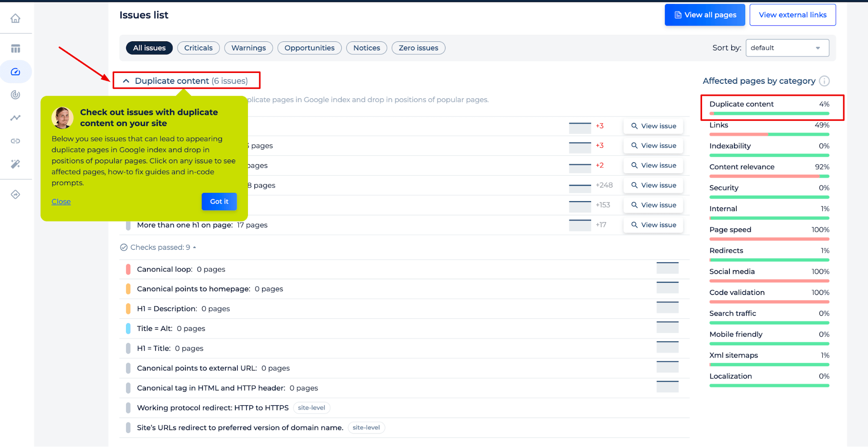Click the H1 = Description: 0 pages row
The width and height of the screenshot is (868, 447).
tap(404, 309)
